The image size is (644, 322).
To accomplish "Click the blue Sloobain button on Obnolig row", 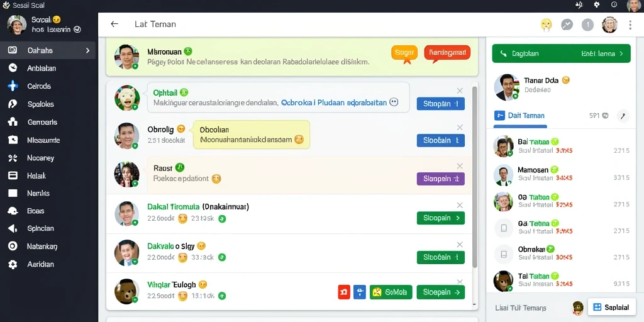I will [x=441, y=140].
